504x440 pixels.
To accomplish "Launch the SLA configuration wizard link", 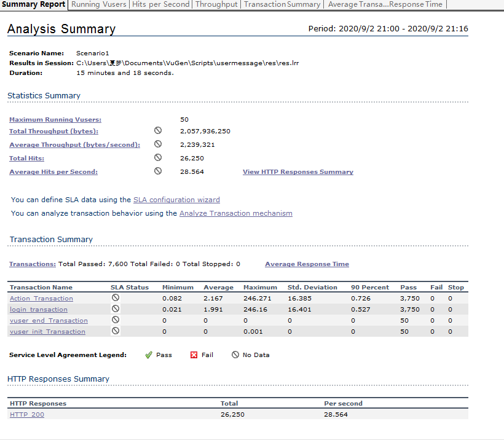I will (x=176, y=200).
